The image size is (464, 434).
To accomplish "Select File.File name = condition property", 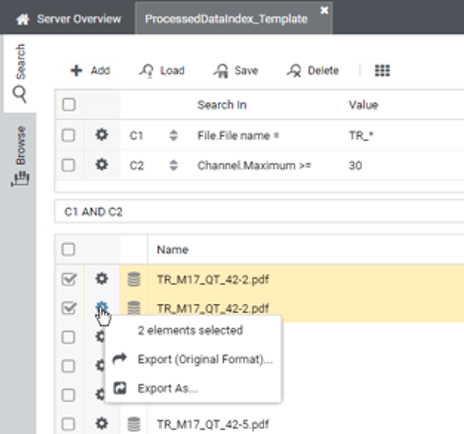I will point(238,135).
